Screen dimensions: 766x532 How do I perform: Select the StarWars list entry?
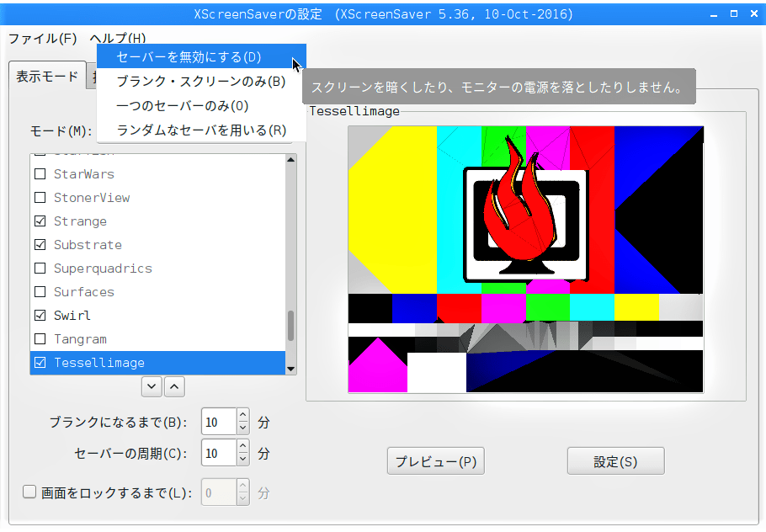click(157, 174)
